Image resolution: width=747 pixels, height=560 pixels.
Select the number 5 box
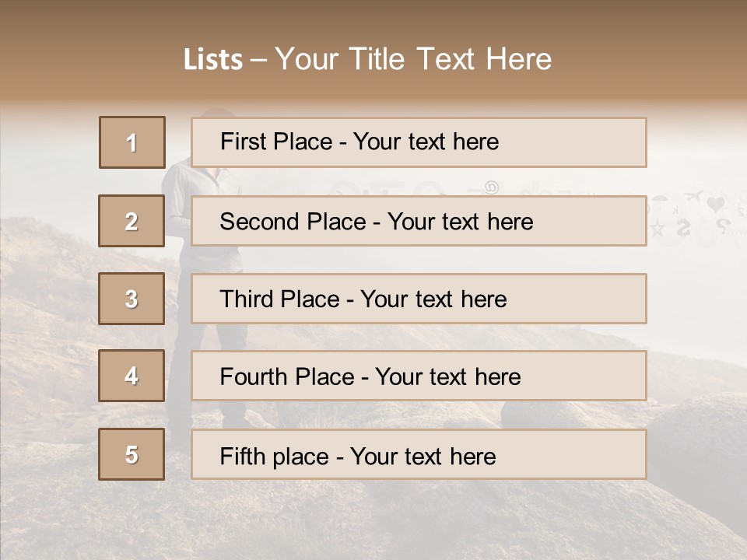point(132,454)
